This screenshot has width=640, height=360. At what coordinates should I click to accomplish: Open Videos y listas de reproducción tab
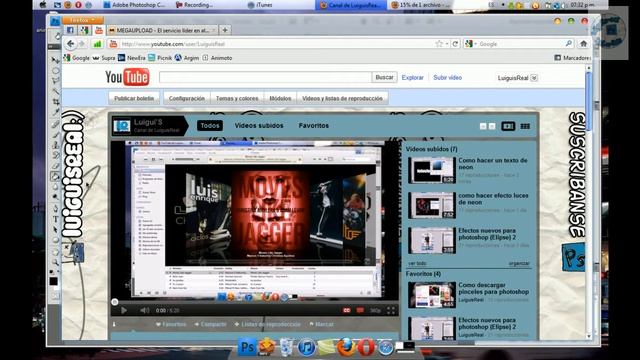(x=342, y=98)
